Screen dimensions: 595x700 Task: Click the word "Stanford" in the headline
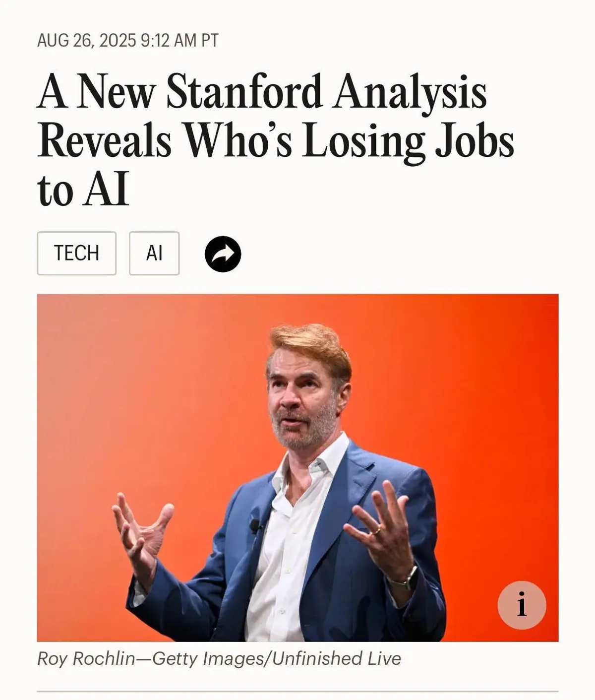[244, 93]
